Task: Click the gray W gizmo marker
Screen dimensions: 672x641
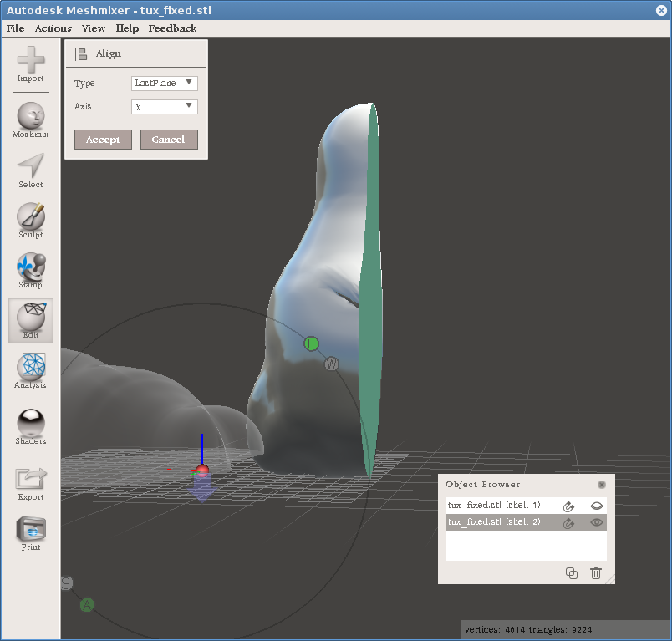Action: (x=331, y=364)
